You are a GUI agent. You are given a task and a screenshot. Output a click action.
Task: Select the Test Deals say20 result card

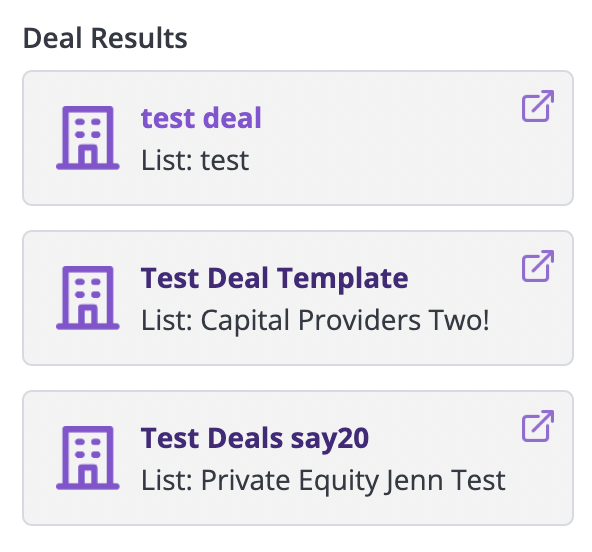coord(298,458)
